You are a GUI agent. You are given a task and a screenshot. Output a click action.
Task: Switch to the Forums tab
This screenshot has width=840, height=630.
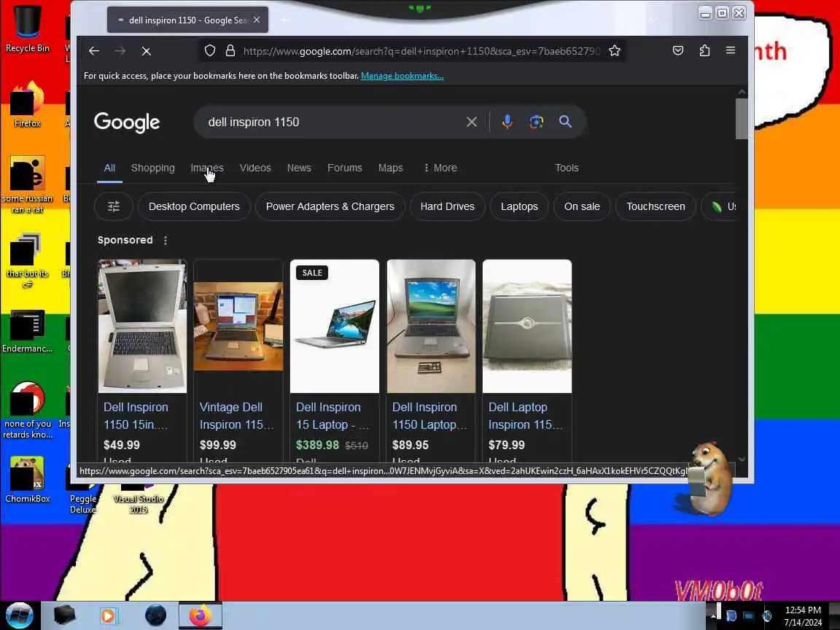[x=344, y=168]
